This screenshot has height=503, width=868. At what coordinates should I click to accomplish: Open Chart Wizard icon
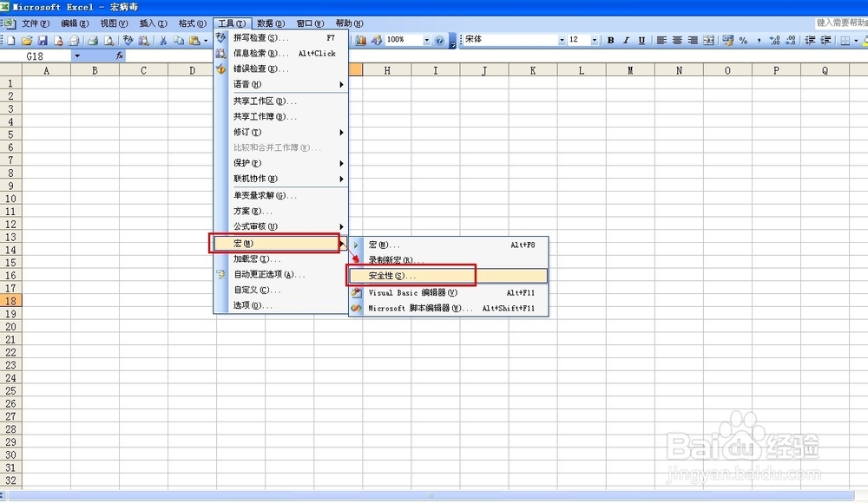(361, 41)
